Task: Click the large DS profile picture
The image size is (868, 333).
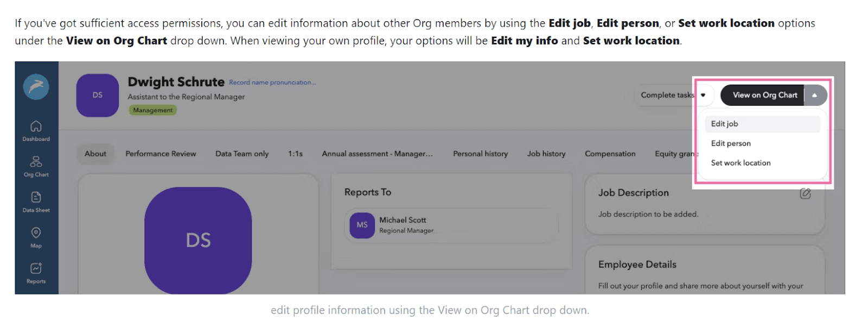Action: tap(198, 240)
